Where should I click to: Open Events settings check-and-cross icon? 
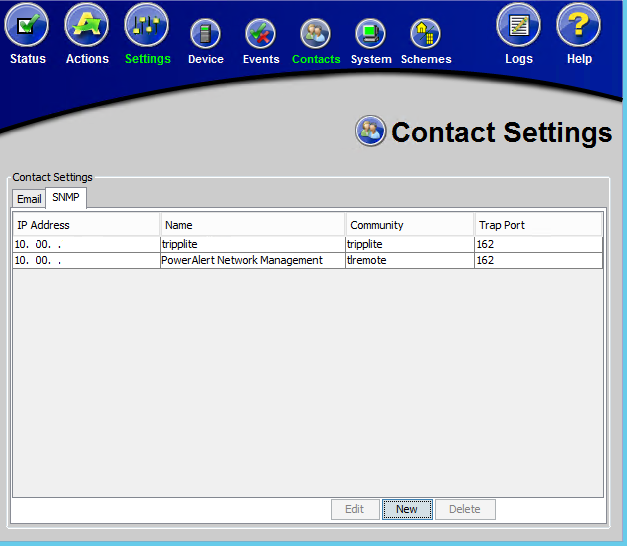tap(261, 34)
